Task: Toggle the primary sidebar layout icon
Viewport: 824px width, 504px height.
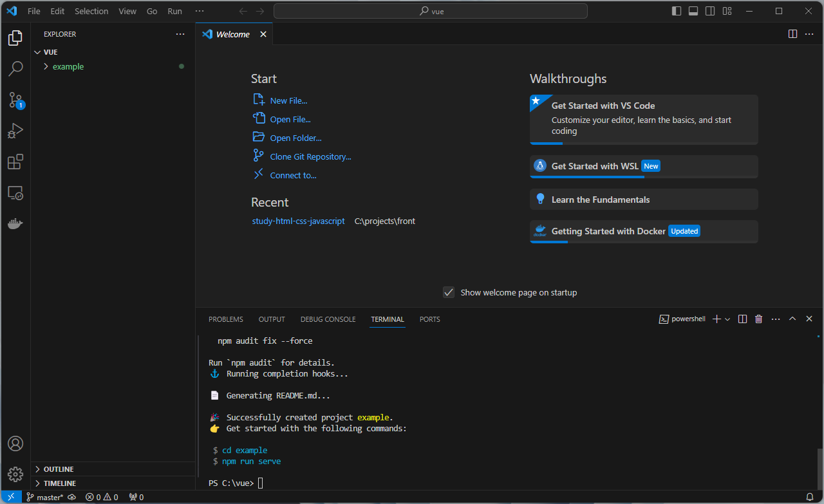Action: click(x=677, y=11)
